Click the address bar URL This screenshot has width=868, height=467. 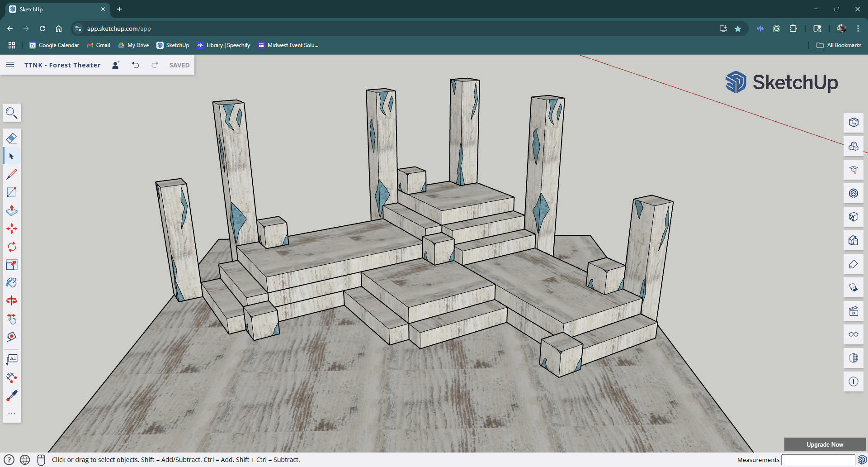point(119,29)
